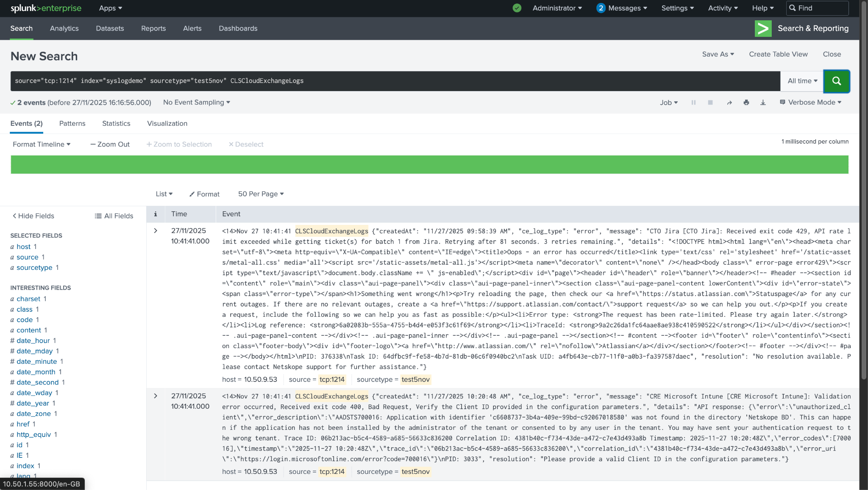Select the Events (2) tab
868x490 pixels.
point(26,124)
